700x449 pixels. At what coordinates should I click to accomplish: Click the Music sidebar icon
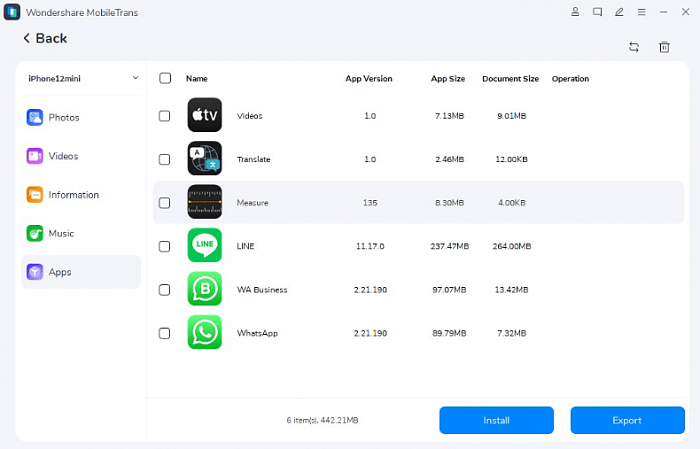[x=35, y=233]
